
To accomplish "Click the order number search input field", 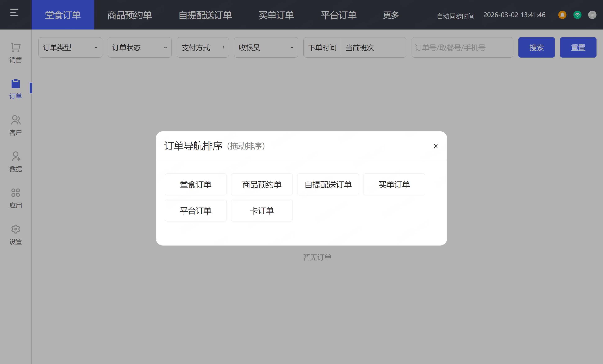I will tap(462, 48).
